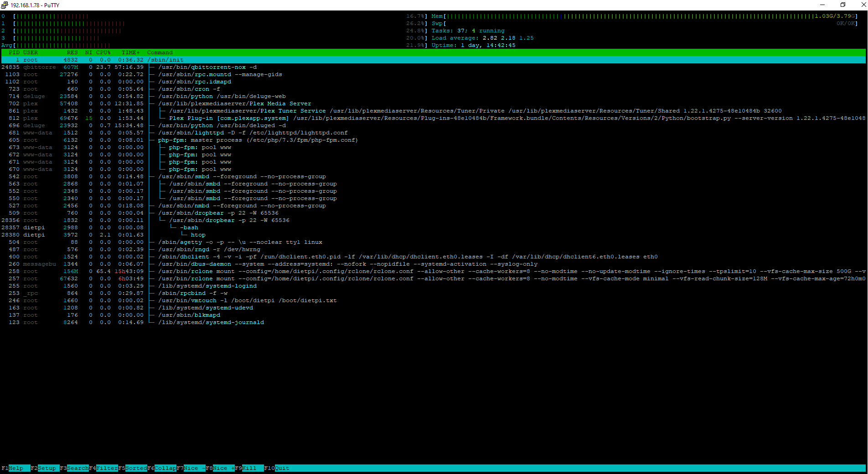
Task: Select rclone mount row PID 257
Action: (434, 278)
